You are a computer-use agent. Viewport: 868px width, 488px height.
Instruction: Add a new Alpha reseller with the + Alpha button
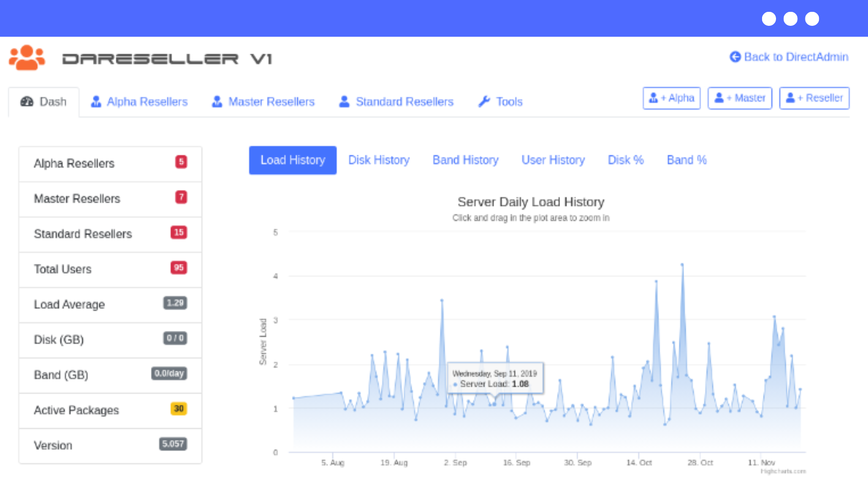pyautogui.click(x=672, y=98)
